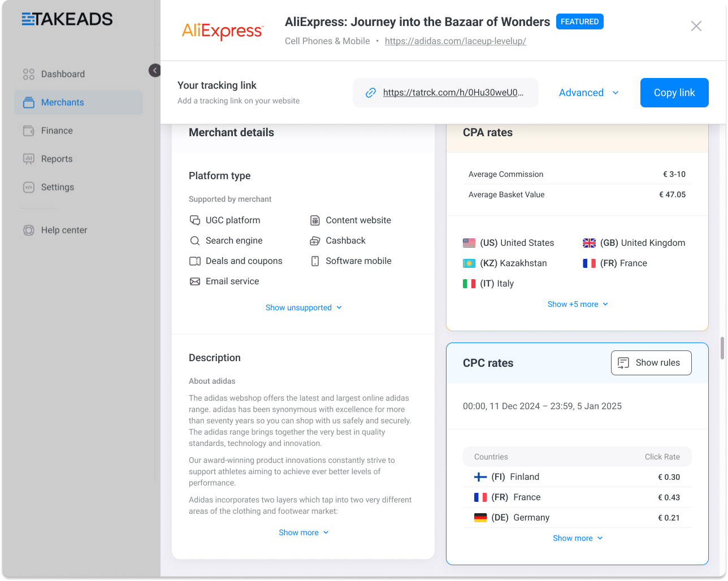Click the Content website icon

(x=314, y=220)
